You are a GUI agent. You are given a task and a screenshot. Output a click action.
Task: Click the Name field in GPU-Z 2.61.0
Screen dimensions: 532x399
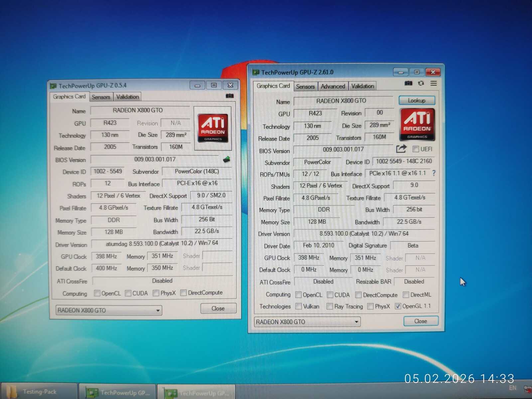[x=343, y=101]
